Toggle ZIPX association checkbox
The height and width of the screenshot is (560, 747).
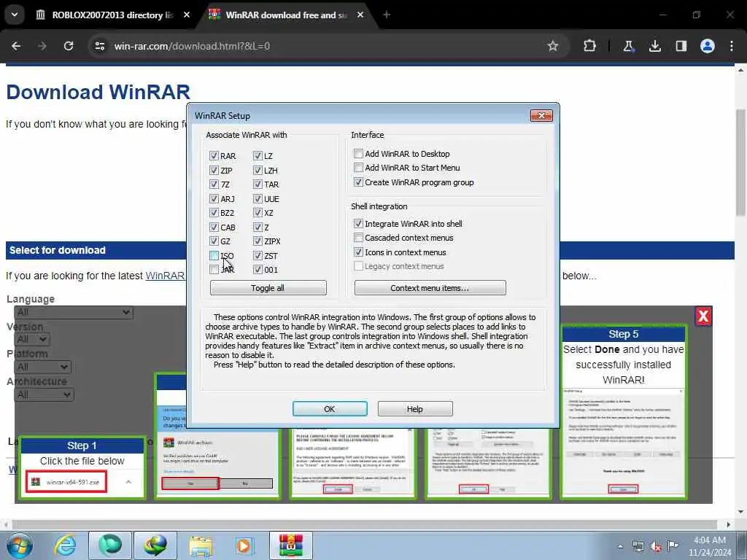tap(258, 241)
